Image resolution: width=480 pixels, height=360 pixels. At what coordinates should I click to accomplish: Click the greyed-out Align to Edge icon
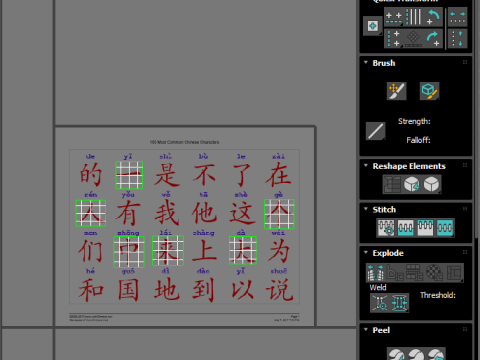[413, 38]
